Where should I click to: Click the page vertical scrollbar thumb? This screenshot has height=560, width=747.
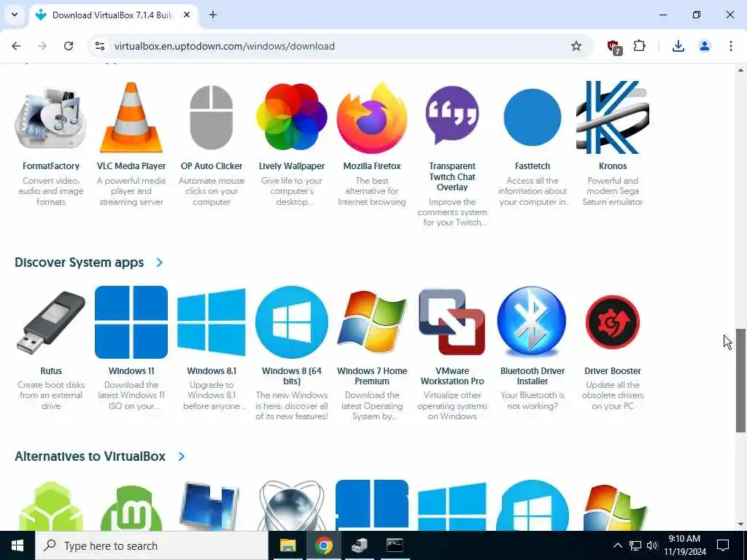[741, 380]
